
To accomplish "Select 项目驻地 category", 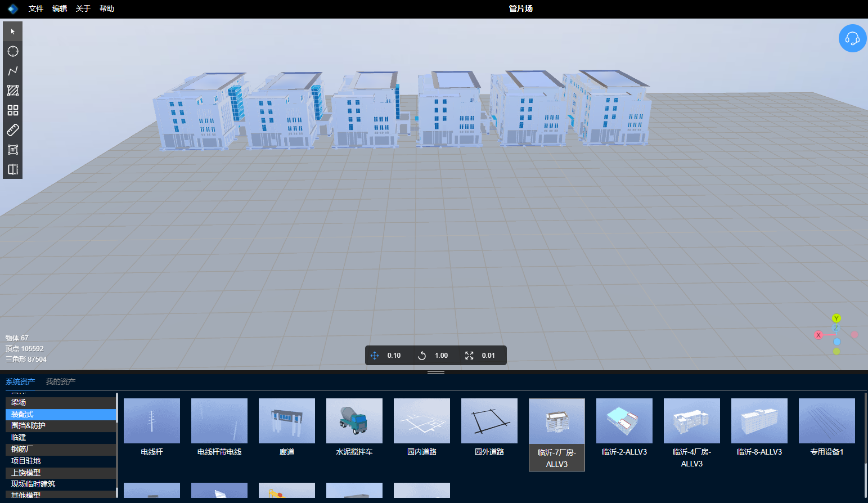I will 61,461.
